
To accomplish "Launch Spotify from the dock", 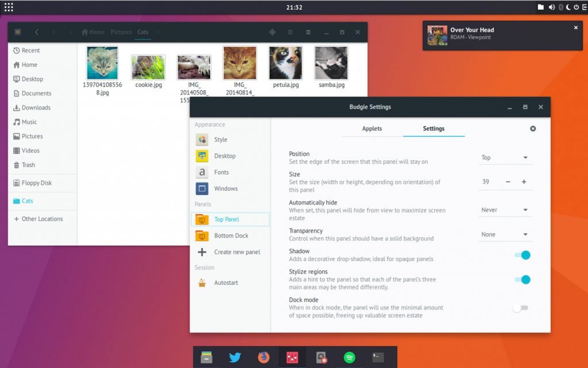I will pyautogui.click(x=350, y=358).
